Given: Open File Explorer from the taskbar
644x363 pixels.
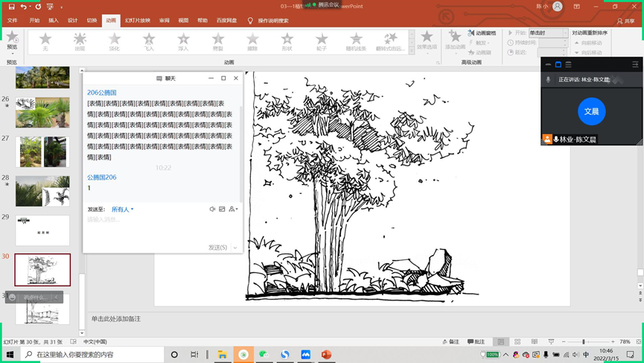Looking at the screenshot, I should coord(222,355).
